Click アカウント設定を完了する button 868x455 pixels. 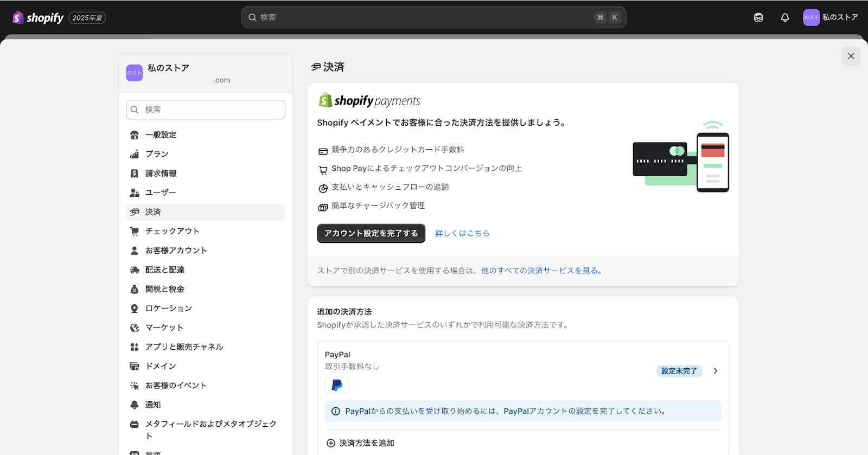(x=371, y=233)
